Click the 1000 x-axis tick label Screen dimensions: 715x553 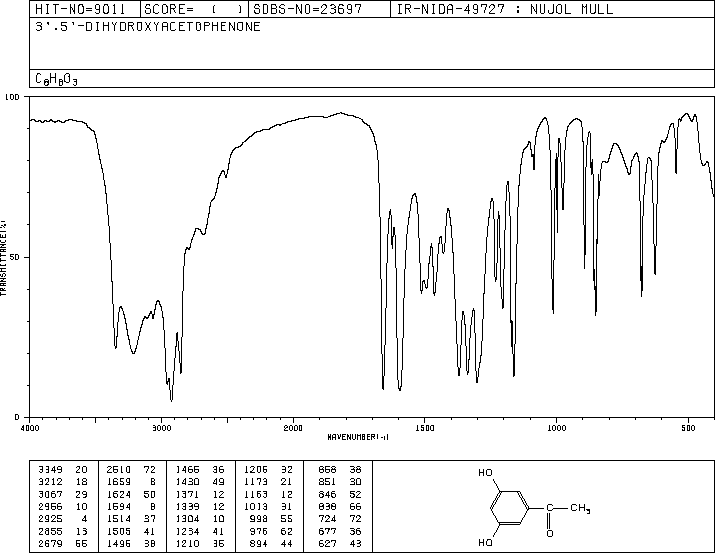tap(556, 428)
